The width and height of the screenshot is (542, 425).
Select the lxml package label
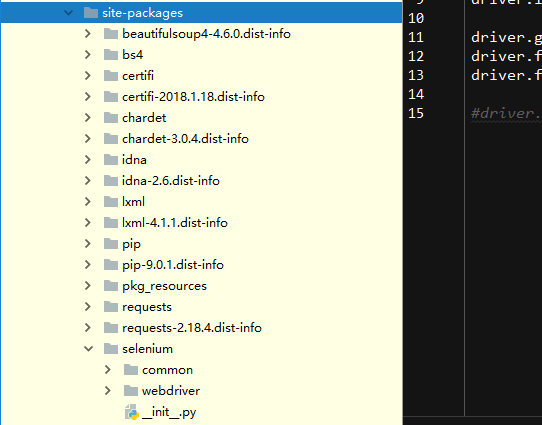133,202
